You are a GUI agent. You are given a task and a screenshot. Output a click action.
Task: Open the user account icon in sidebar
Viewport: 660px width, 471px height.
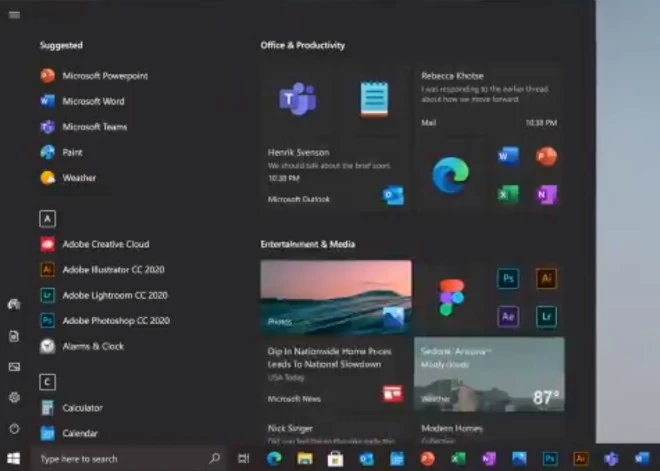point(14,304)
